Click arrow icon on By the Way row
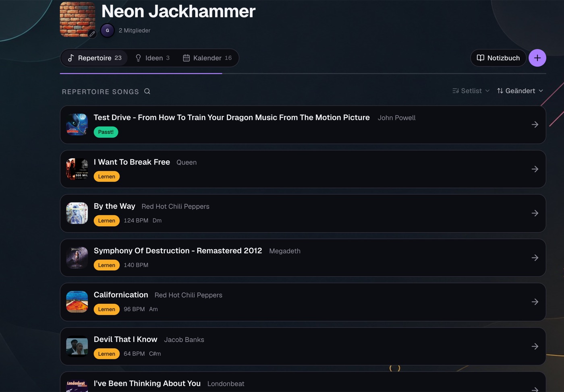This screenshot has height=392, width=564. click(x=535, y=213)
